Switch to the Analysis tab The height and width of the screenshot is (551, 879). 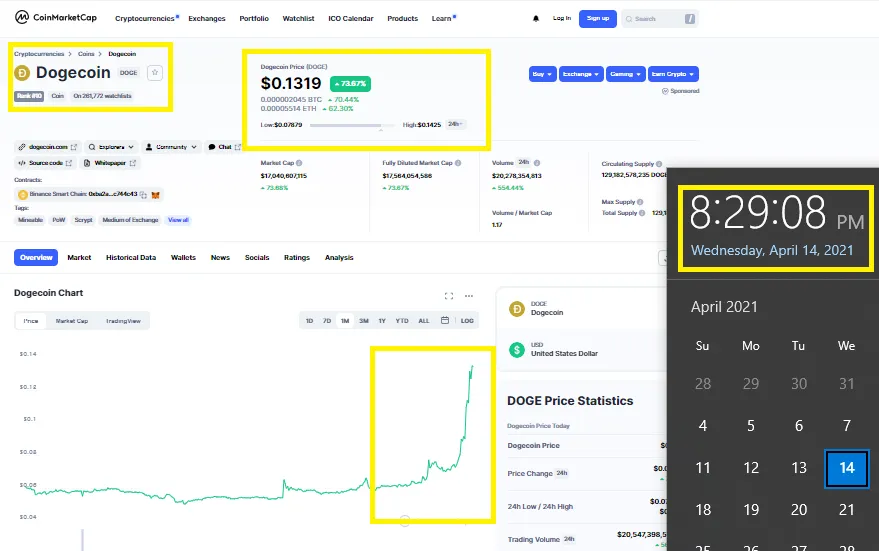pos(339,257)
